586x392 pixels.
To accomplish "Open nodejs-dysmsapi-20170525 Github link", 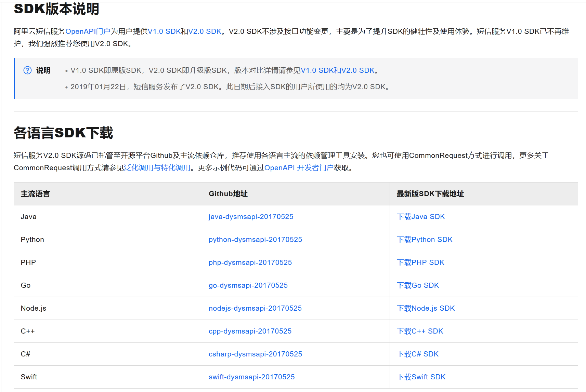I will click(255, 308).
